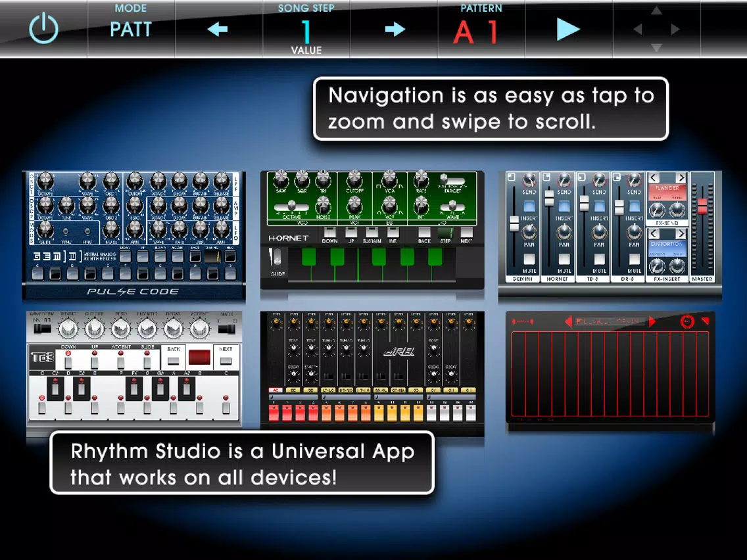This screenshot has height=560, width=747.
Task: Tap the FLANGER effect display
Action: pyautogui.click(x=667, y=192)
